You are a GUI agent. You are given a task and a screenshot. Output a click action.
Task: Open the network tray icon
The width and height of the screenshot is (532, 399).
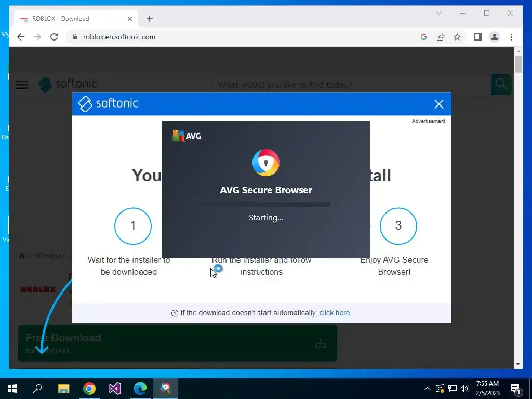pyautogui.click(x=453, y=389)
